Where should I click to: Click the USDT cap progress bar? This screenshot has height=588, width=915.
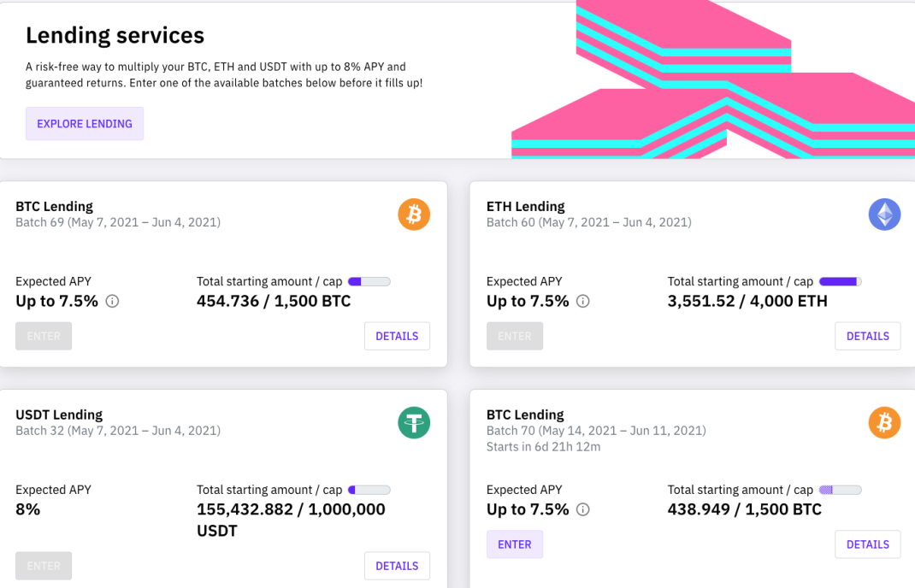coord(369,490)
